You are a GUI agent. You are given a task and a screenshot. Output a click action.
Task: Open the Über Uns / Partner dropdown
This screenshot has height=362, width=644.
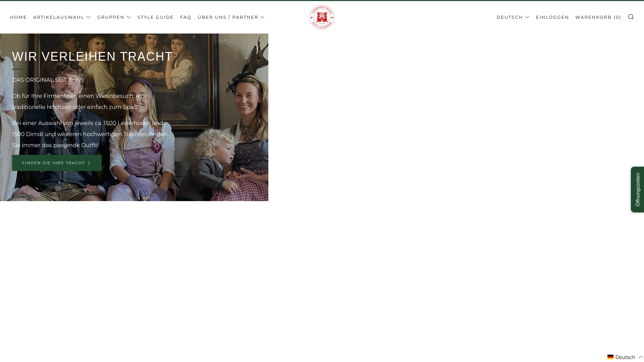(231, 17)
